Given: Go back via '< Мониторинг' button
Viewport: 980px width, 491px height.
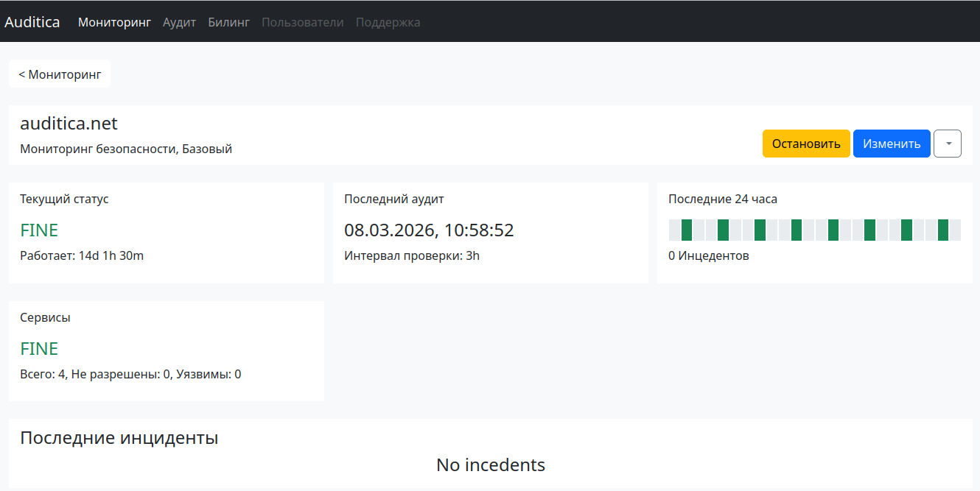Looking at the screenshot, I should click(60, 74).
